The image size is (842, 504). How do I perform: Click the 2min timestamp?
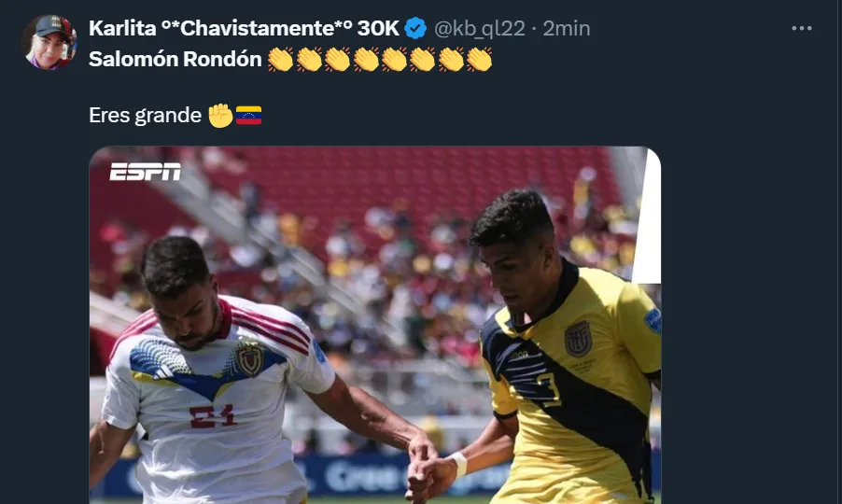(x=566, y=28)
